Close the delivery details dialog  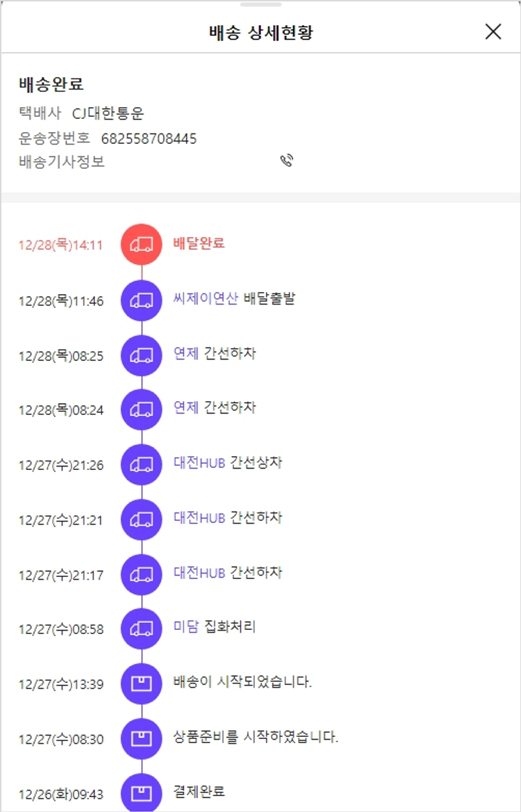pyautogui.click(x=493, y=31)
